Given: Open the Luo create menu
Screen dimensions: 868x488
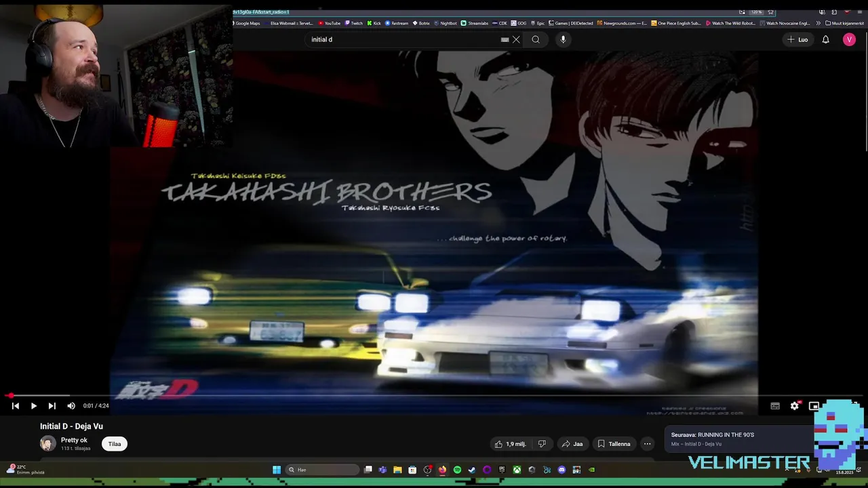Looking at the screenshot, I should [x=797, y=39].
